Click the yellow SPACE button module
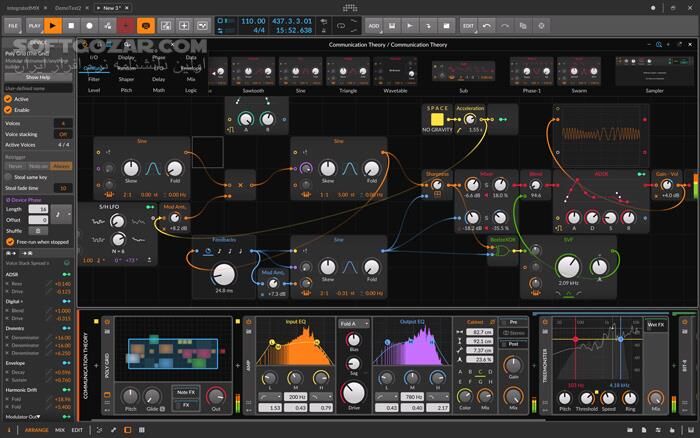 [x=437, y=119]
